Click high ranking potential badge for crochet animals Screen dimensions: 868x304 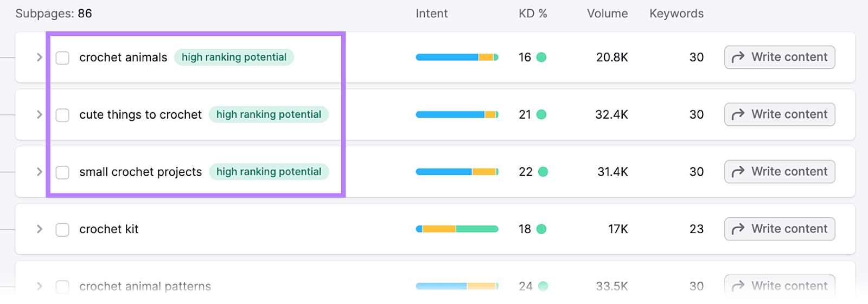coord(234,57)
